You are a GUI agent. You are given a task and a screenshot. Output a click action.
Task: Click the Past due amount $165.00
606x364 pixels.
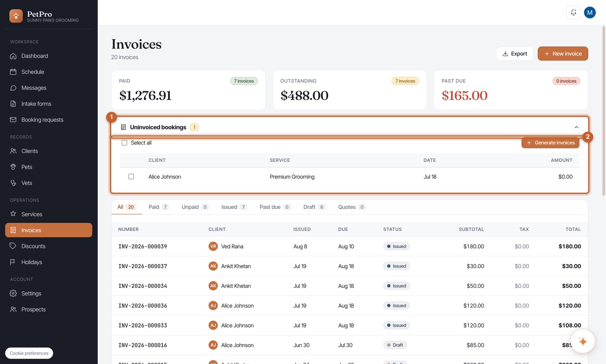pyautogui.click(x=464, y=95)
